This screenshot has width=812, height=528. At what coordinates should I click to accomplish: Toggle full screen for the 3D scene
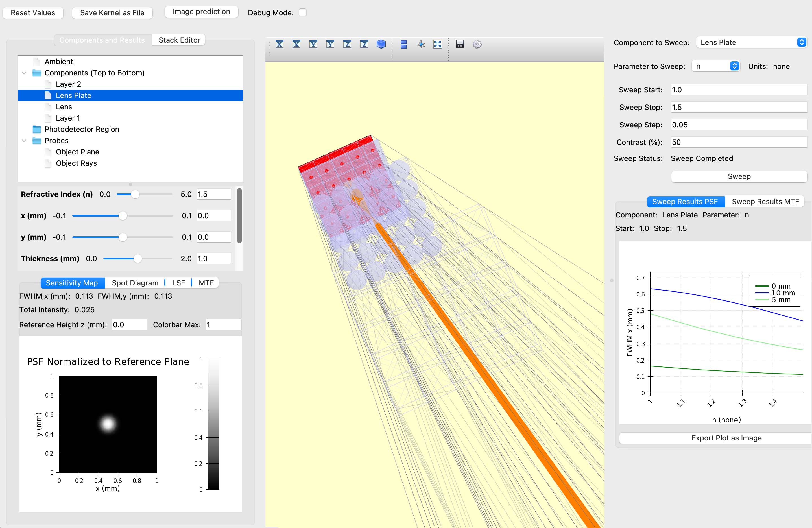[437, 44]
